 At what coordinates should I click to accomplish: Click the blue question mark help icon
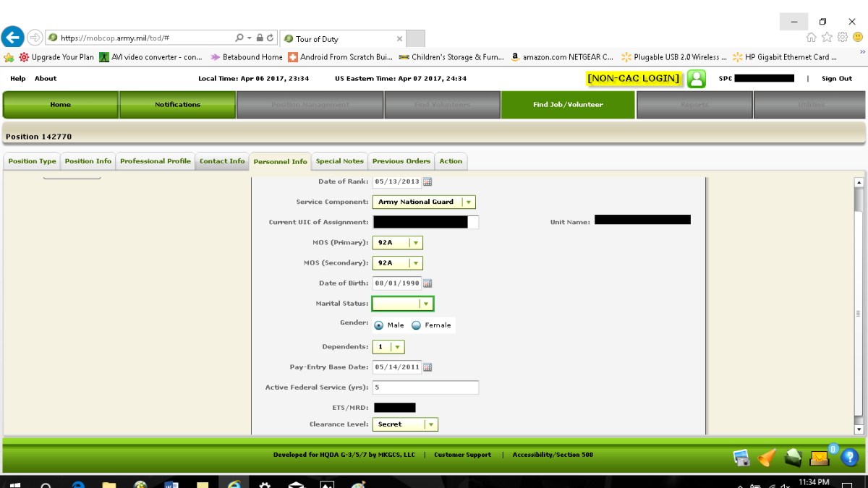[x=848, y=457]
